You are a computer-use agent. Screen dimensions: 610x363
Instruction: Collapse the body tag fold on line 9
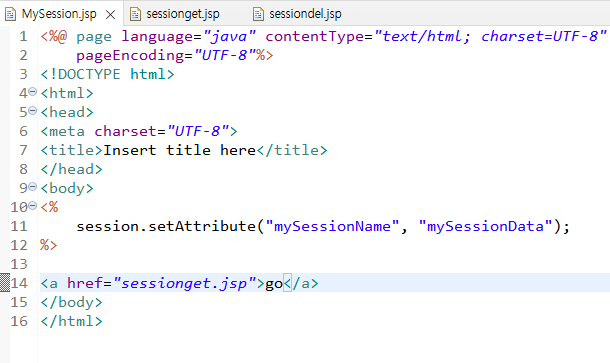coord(33,187)
